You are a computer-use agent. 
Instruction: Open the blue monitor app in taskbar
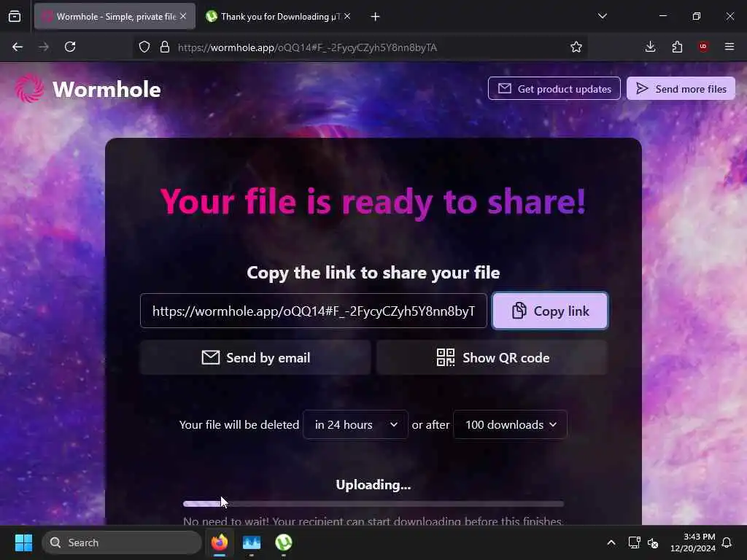coord(252,542)
